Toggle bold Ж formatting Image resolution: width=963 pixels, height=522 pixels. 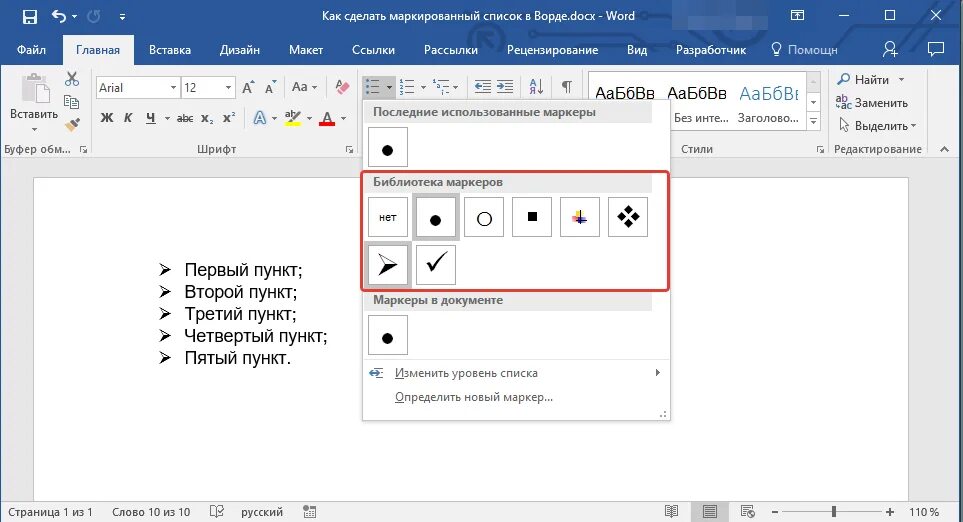coord(107,118)
